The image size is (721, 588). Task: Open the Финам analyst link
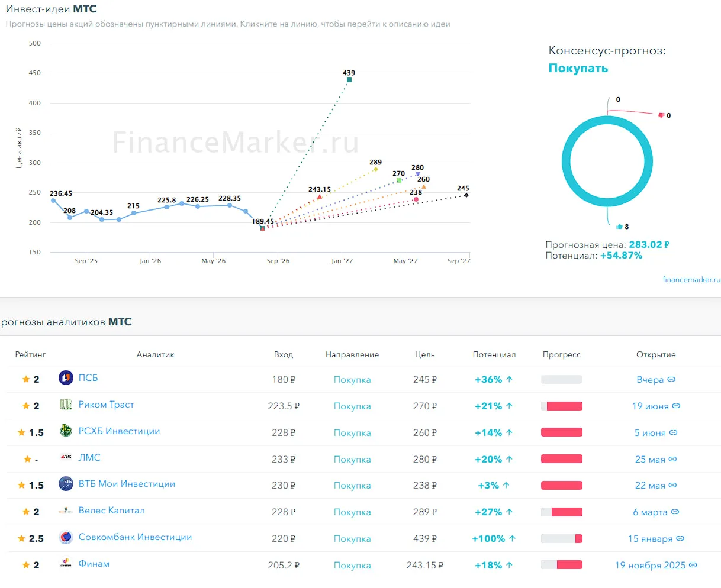94,564
